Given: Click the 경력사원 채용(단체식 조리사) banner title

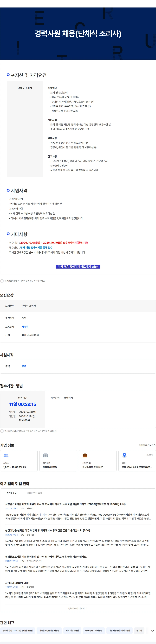Looking at the screenshot, I should (x=78, y=34).
